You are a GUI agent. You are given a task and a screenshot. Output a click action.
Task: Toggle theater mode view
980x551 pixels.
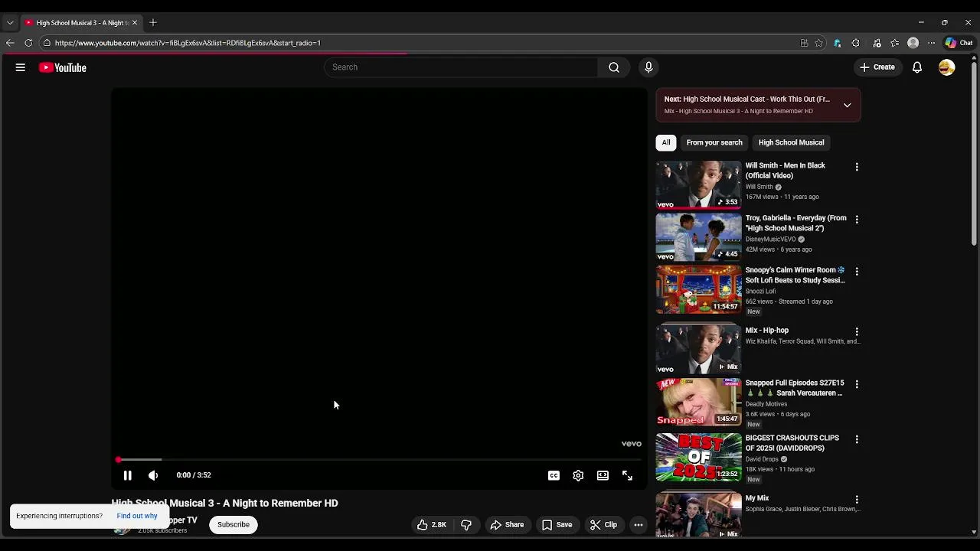(x=603, y=475)
